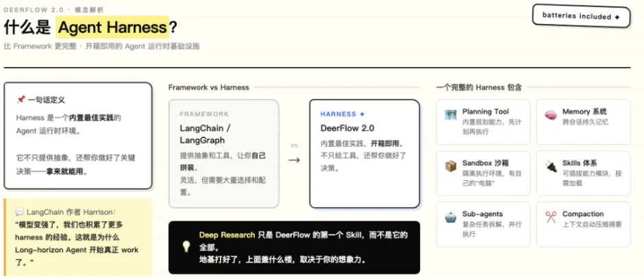Viewport: 644px width, 279px height.
Task: Click the 'Deep Research' yellow text
Action: (x=227, y=235)
